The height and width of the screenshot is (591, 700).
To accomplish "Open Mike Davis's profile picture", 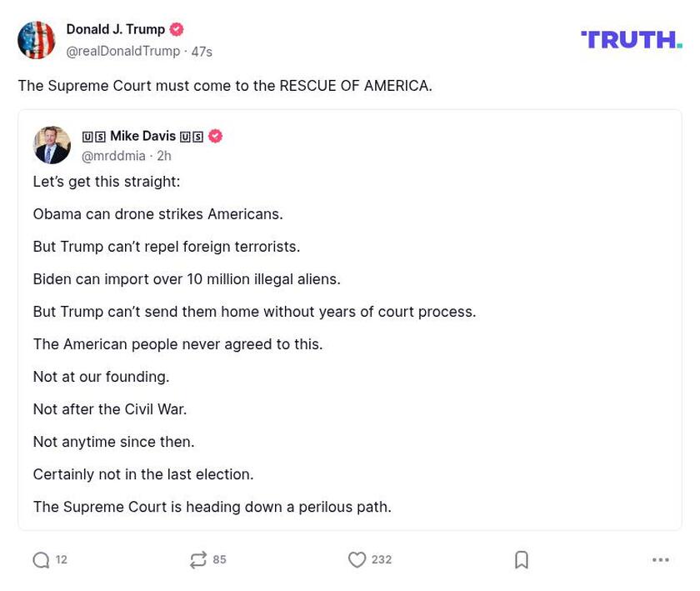I will click(51, 145).
